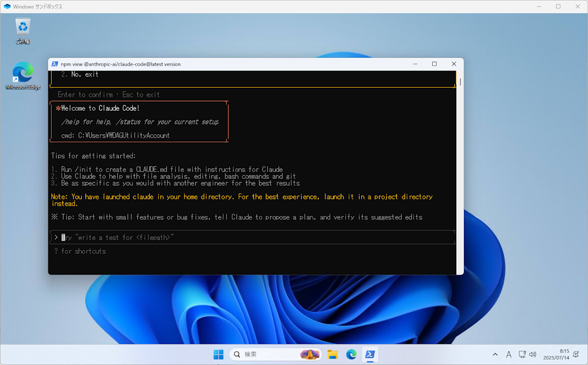Click tip line 'Use Claude to help with file analysis'

coord(173,176)
